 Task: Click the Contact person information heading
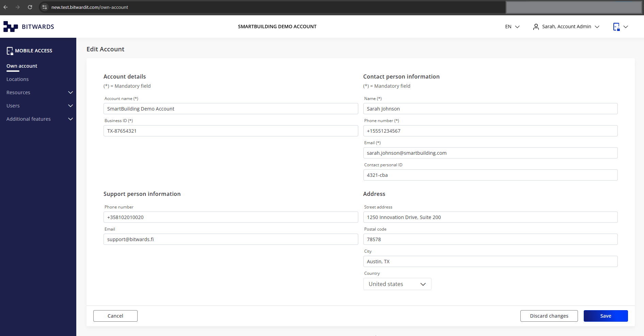[401, 77]
